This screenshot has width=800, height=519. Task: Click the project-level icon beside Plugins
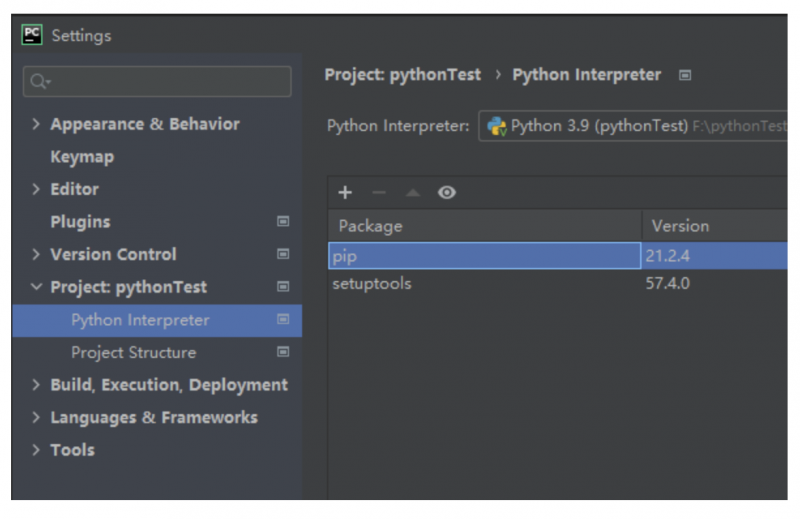tap(283, 222)
